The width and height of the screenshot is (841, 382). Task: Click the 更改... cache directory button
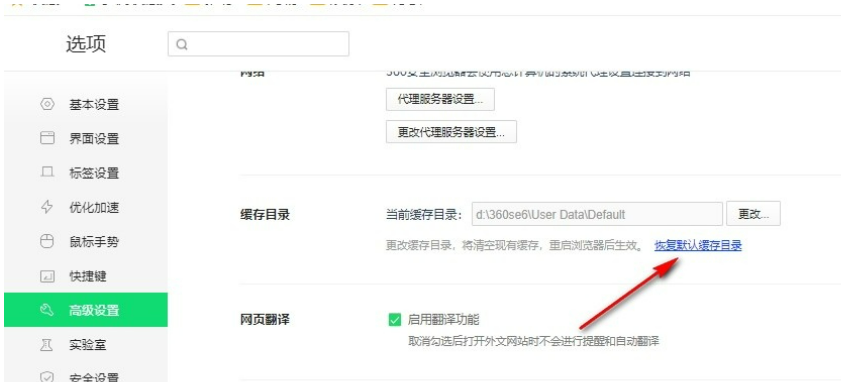(x=753, y=214)
